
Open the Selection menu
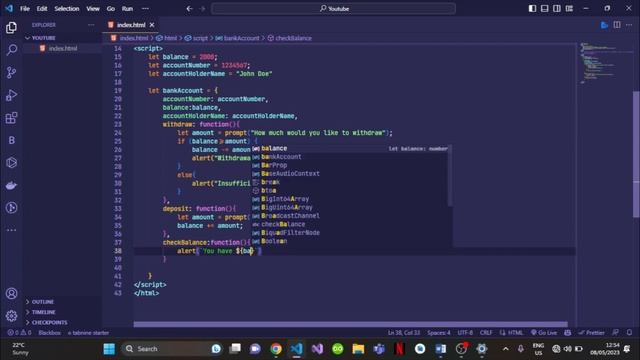(67, 8)
